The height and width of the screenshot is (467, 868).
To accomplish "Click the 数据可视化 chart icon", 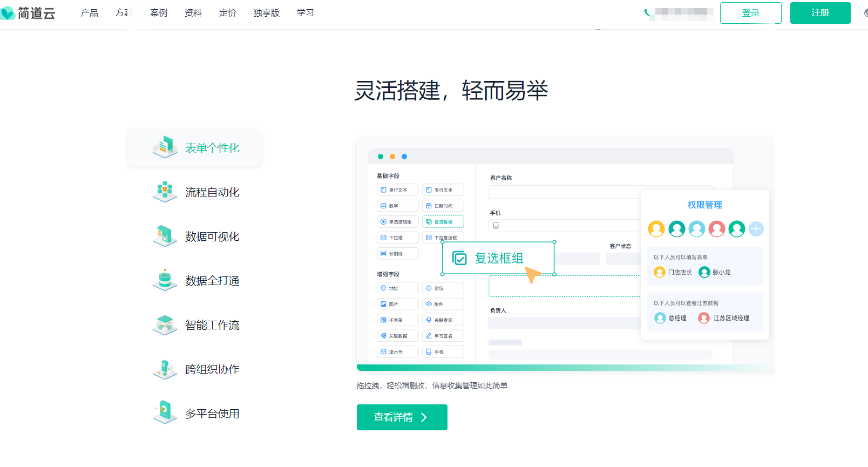I will pos(165,235).
